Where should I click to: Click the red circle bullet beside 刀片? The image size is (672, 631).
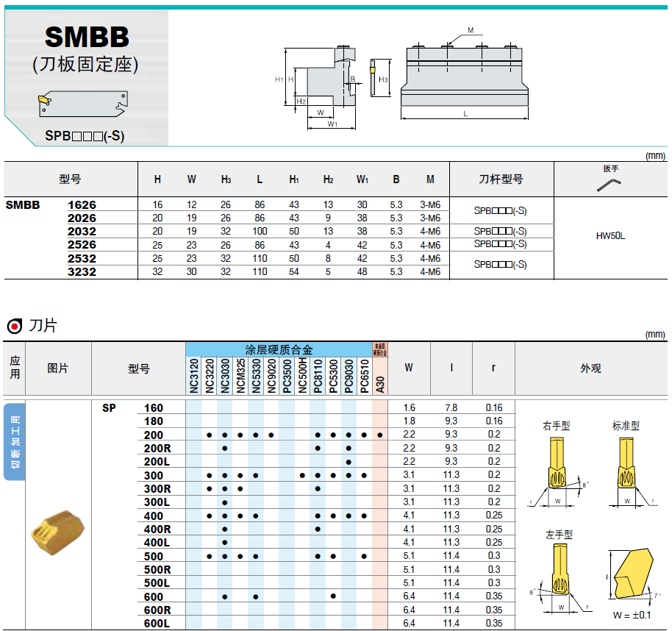click(x=13, y=327)
